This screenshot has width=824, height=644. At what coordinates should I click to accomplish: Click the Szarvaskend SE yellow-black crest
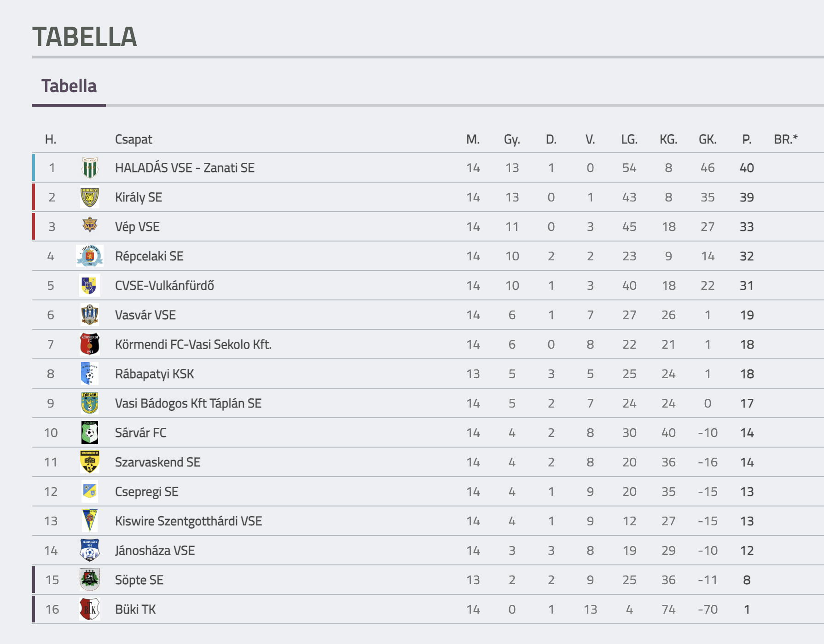pyautogui.click(x=90, y=462)
